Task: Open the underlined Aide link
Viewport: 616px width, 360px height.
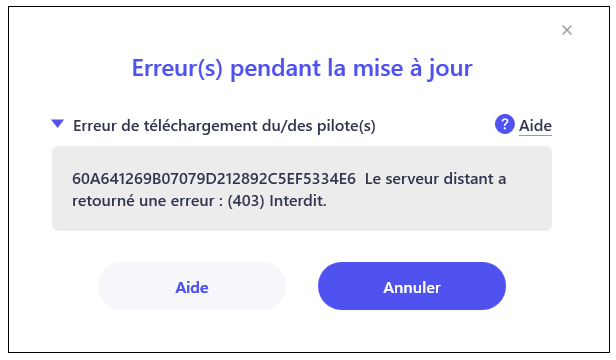Action: click(535, 126)
